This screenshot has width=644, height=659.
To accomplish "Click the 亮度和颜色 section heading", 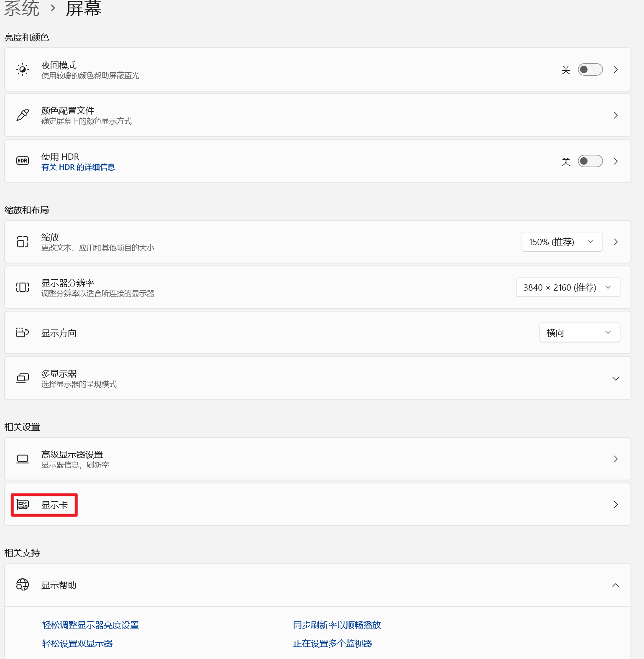I will click(x=27, y=37).
